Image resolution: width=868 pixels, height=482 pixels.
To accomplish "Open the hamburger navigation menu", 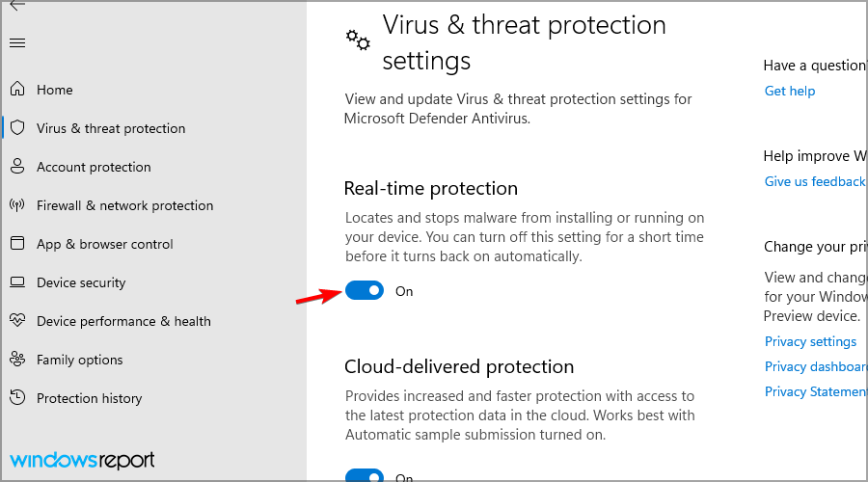I will click(16, 43).
